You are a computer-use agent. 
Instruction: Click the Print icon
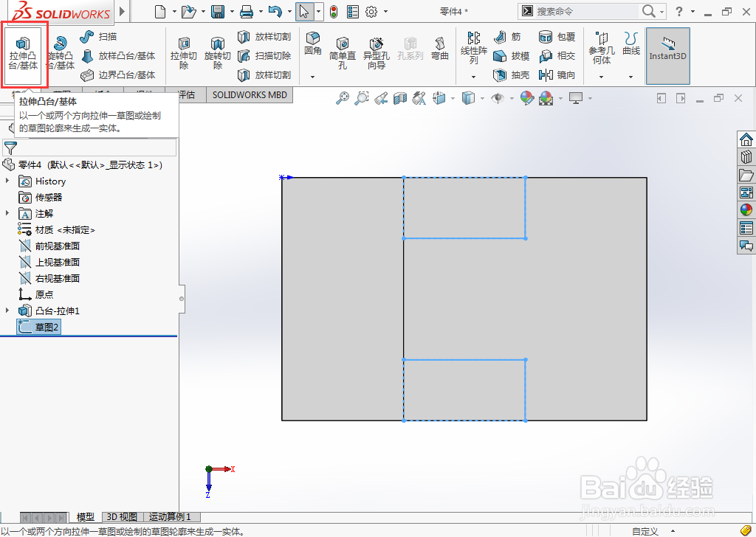pos(247,12)
